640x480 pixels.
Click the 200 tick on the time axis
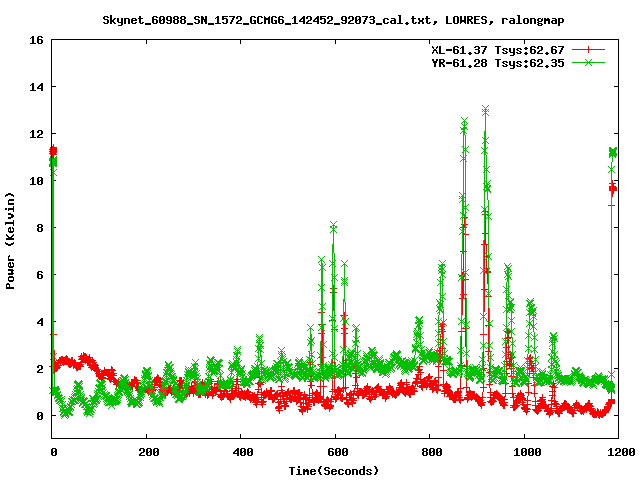pyautogui.click(x=147, y=452)
